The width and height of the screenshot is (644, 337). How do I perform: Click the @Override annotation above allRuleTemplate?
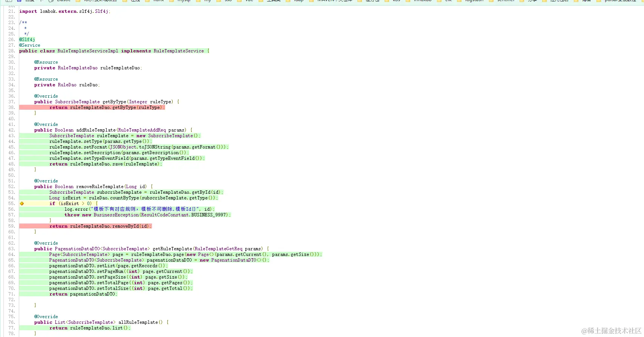[46, 317]
